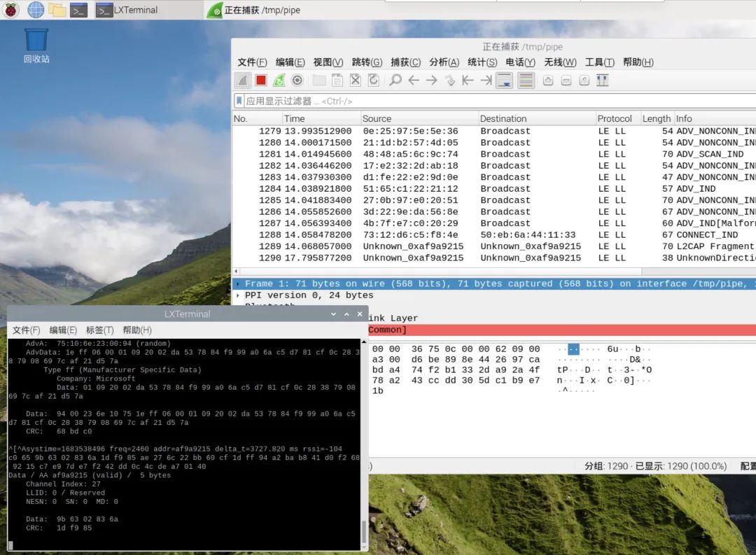Select packet 1279 from 0e:25:97:5e:5e:36
The width and height of the screenshot is (756, 555).
(x=494, y=131)
